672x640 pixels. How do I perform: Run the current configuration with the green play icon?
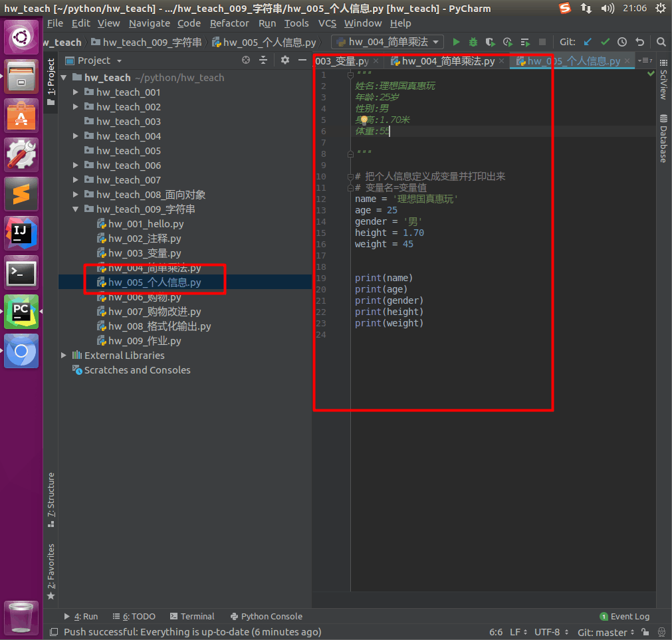tap(456, 42)
